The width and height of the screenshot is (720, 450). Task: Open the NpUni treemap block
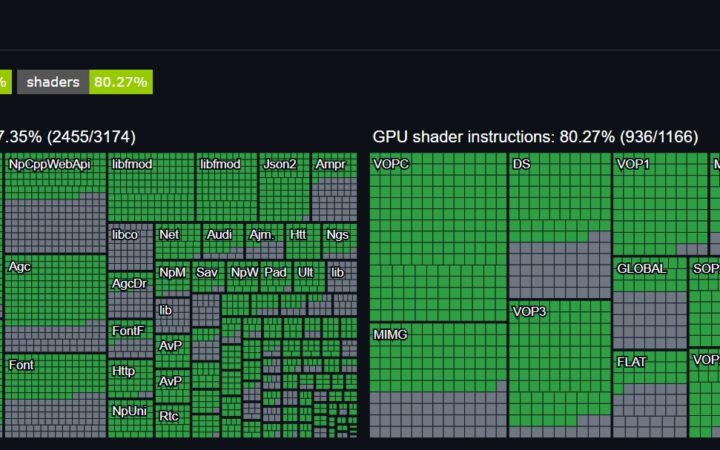130,418
